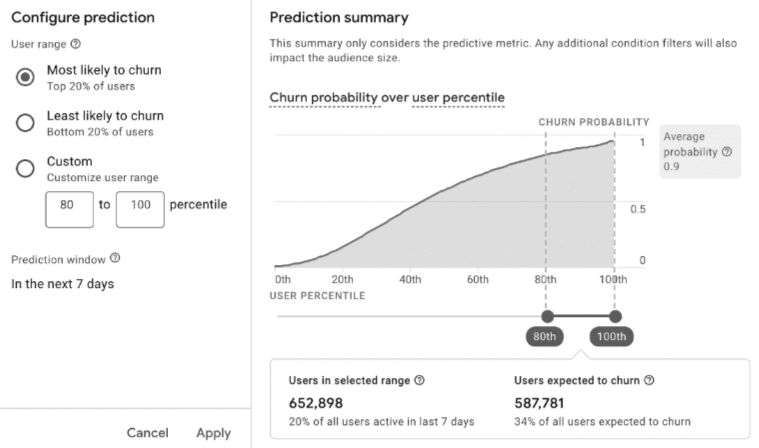Open the Average probability help icon
Image resolution: width=759 pixels, height=448 pixels.
(726, 152)
